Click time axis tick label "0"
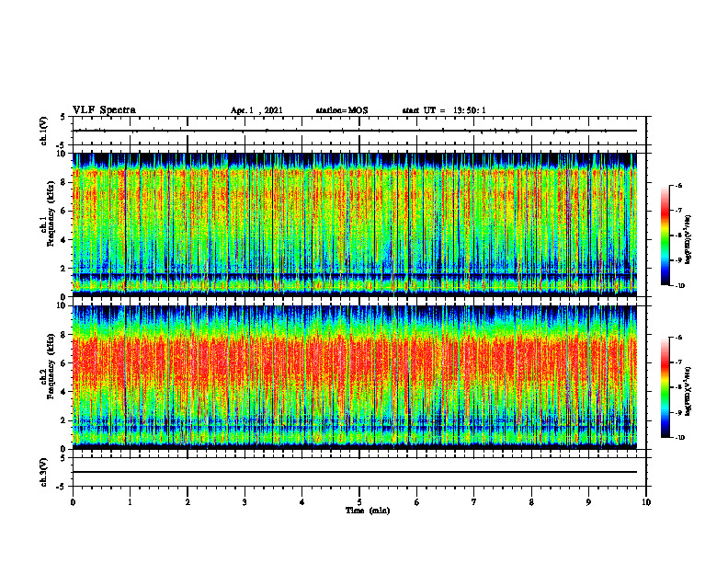 coord(73,502)
